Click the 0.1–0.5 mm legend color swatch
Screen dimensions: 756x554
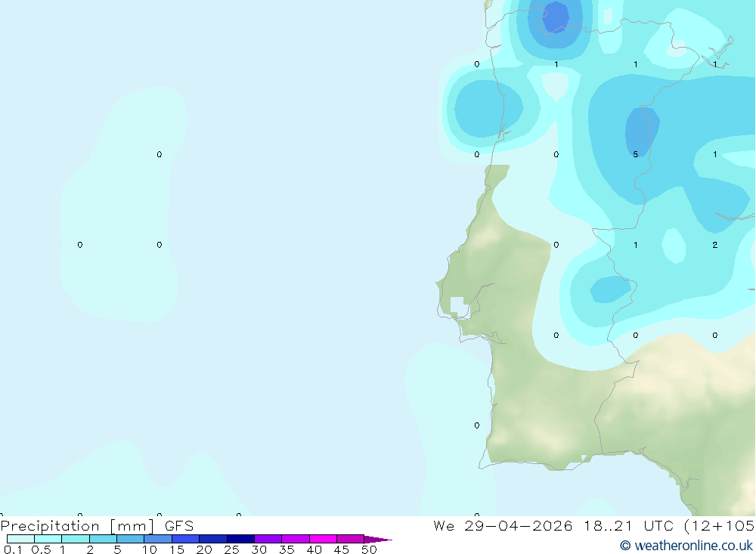point(20,539)
